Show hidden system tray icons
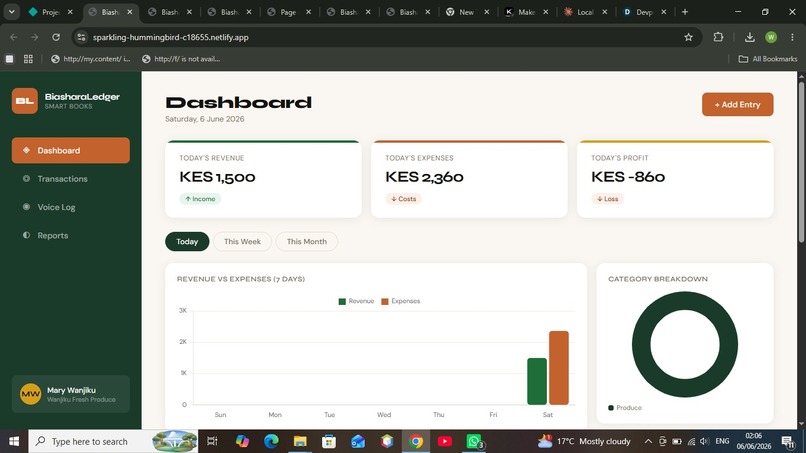 click(x=648, y=441)
